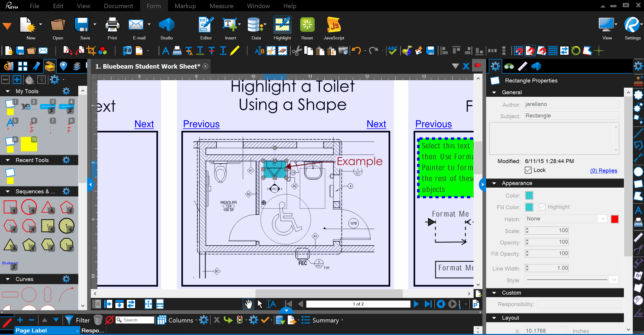Select Bluebeam Student Work Sheet tab
The width and height of the screenshot is (644, 335).
click(x=148, y=66)
